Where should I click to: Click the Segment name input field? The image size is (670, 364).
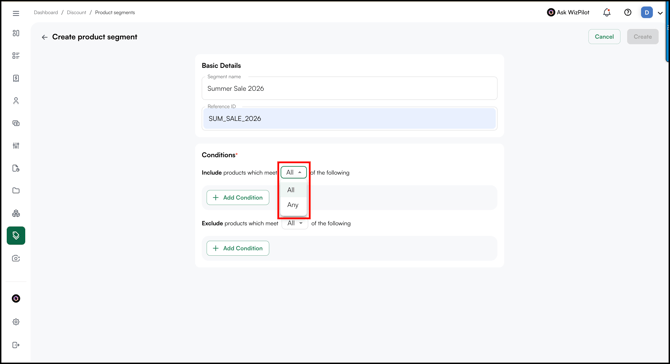coord(350,88)
